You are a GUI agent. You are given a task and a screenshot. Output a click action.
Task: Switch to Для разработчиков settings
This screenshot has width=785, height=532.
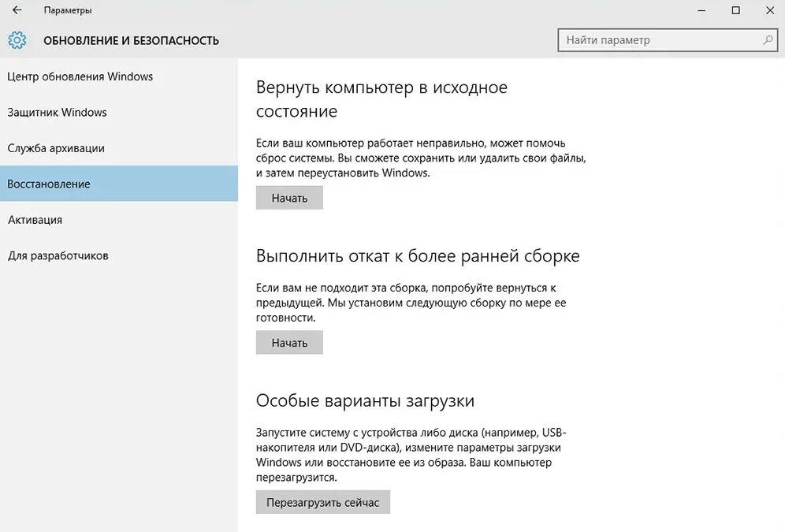pyautogui.click(x=58, y=255)
